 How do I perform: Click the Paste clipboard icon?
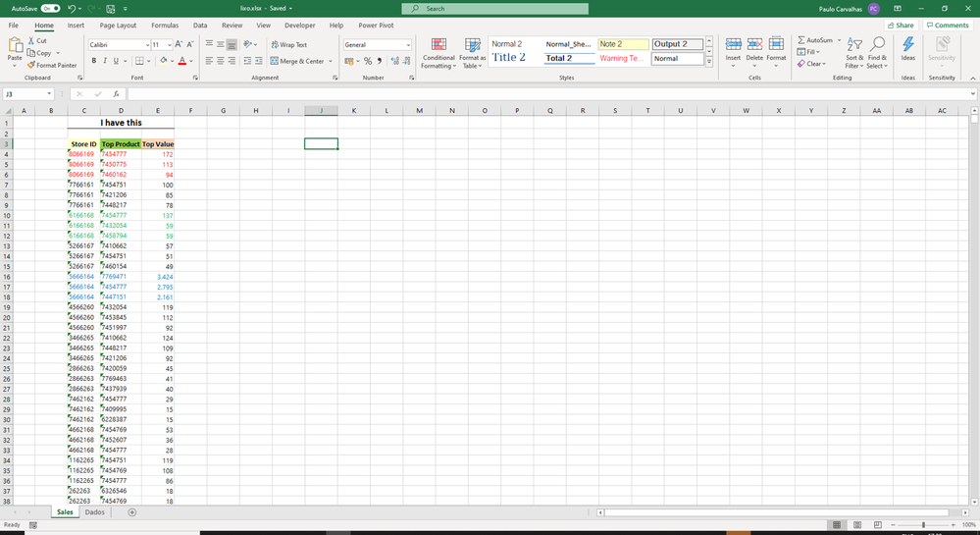tap(15, 46)
